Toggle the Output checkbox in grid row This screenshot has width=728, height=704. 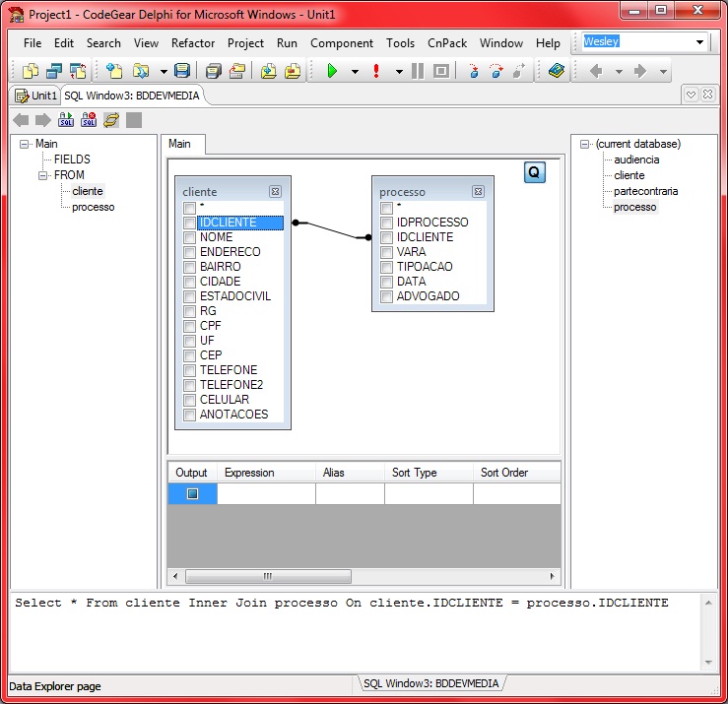tap(192, 494)
